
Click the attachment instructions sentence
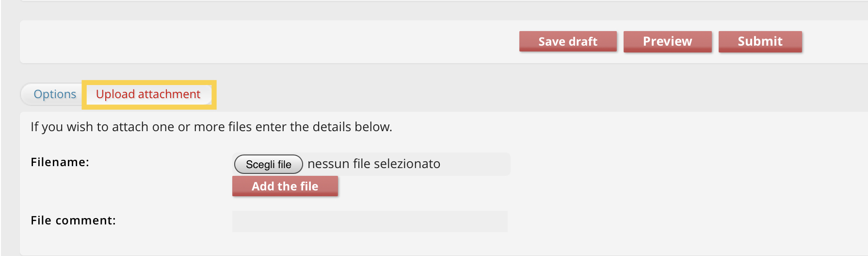pyautogui.click(x=211, y=127)
